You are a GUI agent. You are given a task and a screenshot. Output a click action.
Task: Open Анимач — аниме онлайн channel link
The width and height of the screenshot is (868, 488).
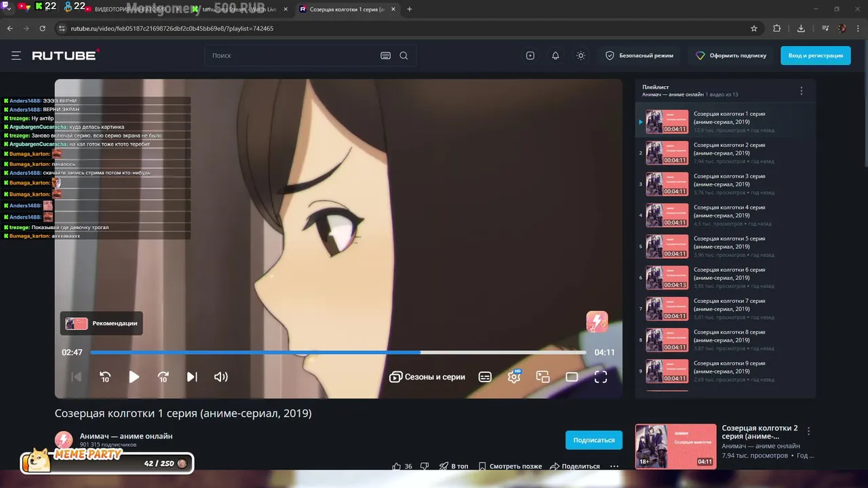tap(126, 436)
